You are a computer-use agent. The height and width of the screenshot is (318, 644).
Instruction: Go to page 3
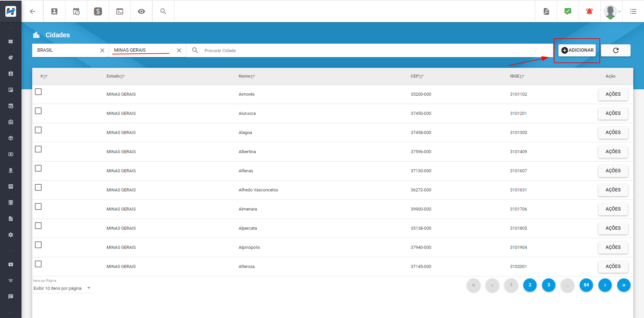[549, 285]
